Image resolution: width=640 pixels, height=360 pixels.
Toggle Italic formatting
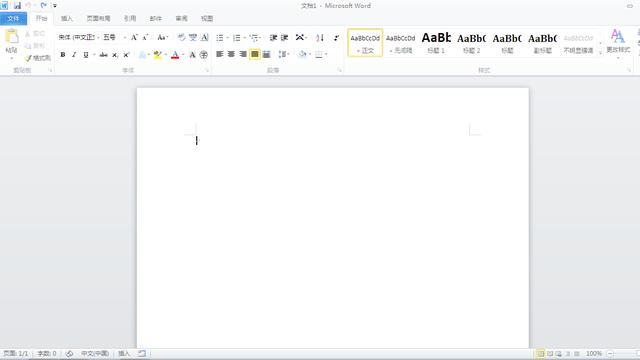pyautogui.click(x=74, y=54)
